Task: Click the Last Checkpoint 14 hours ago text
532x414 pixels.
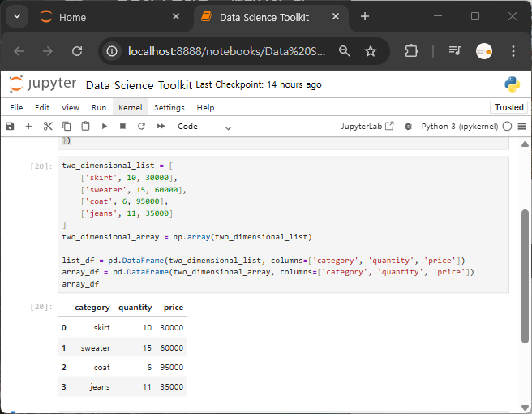Action: coord(259,84)
